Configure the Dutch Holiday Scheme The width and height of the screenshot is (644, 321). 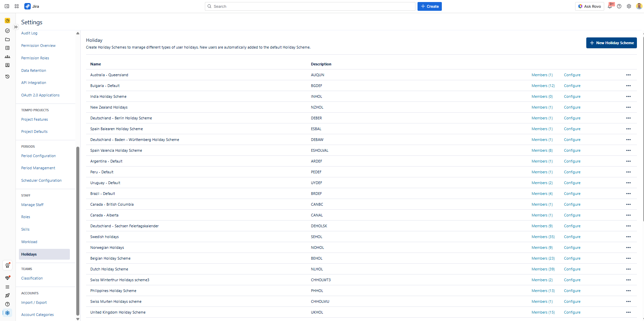[x=572, y=269]
